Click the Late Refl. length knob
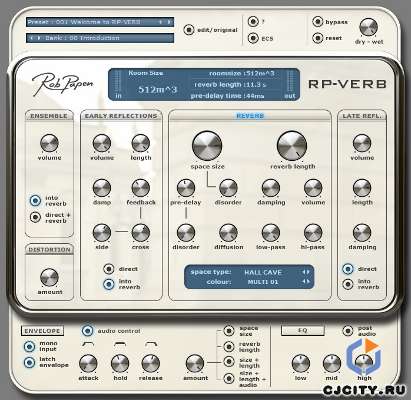411x400 pixels. tap(362, 188)
